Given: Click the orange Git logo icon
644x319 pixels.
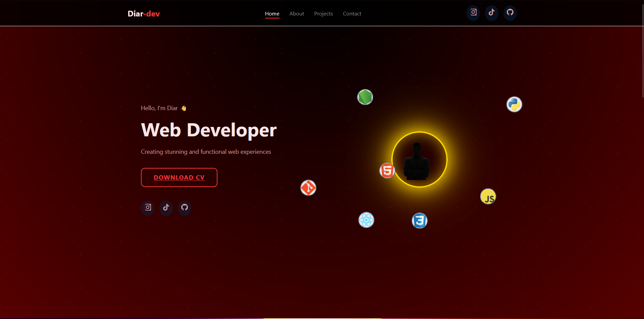Looking at the screenshot, I should click(308, 188).
